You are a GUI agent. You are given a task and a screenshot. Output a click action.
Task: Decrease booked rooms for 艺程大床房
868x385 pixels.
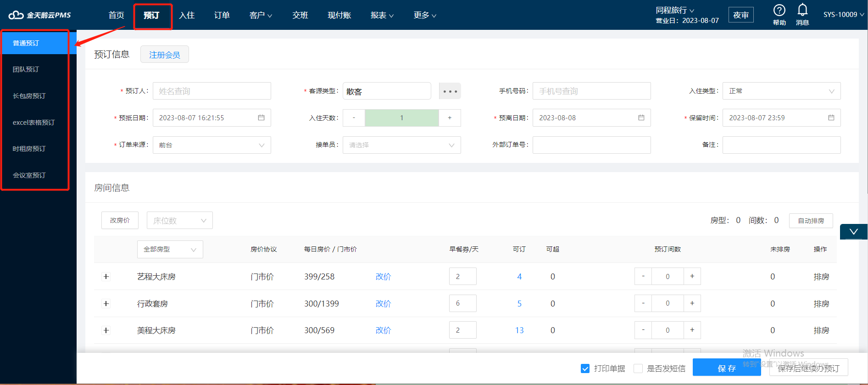pos(643,276)
